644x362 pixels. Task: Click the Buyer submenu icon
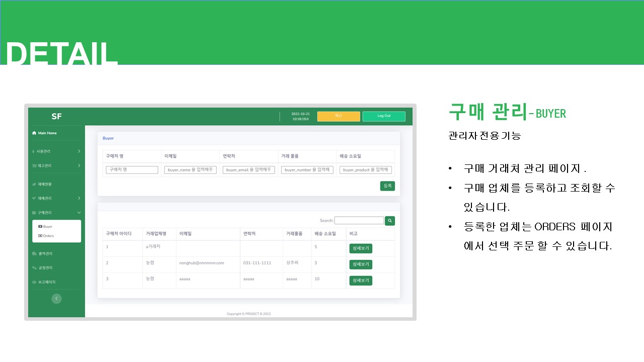point(40,227)
